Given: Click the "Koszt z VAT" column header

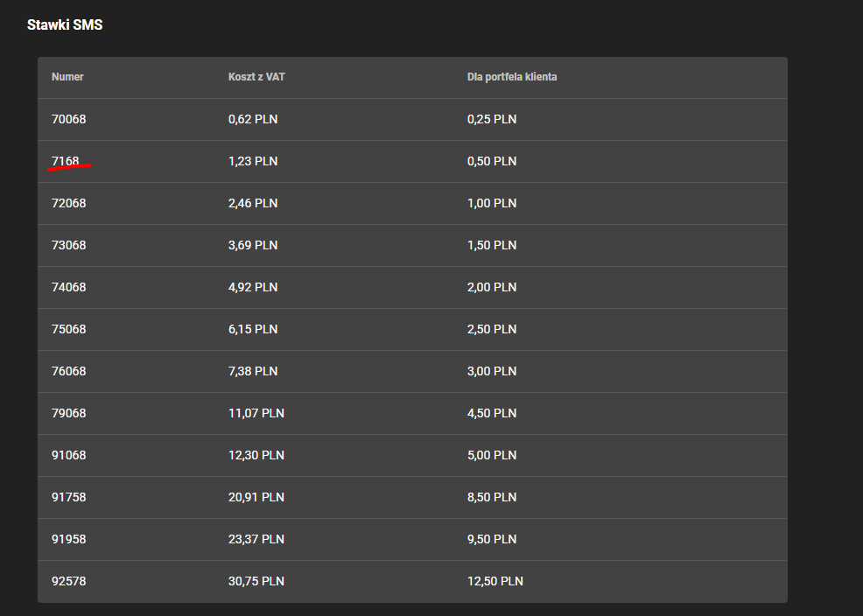Looking at the screenshot, I should click(256, 77).
